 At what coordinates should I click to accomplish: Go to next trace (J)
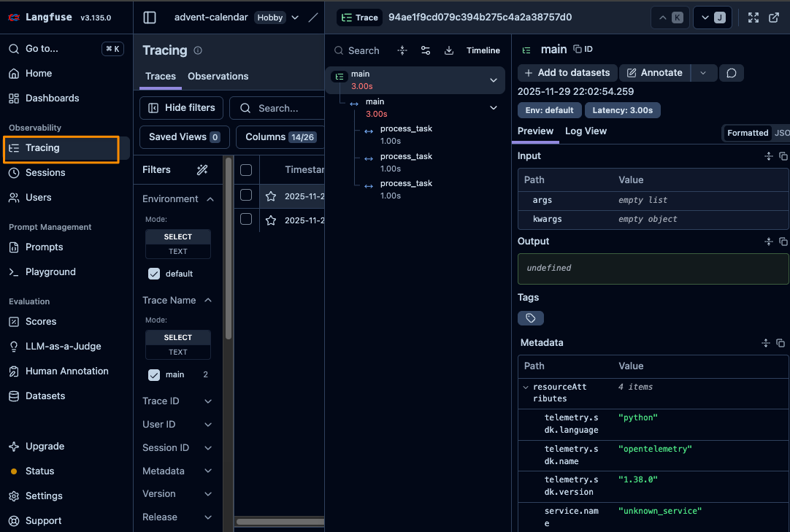coord(713,18)
